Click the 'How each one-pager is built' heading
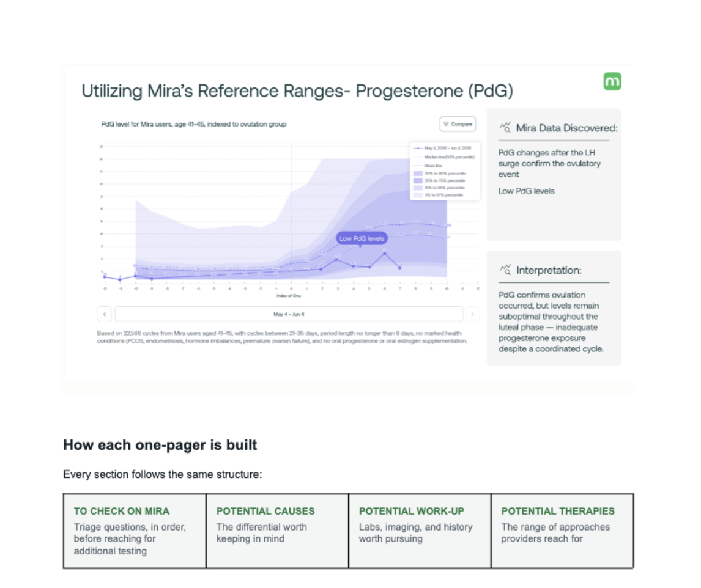701x588 pixels. [x=160, y=445]
